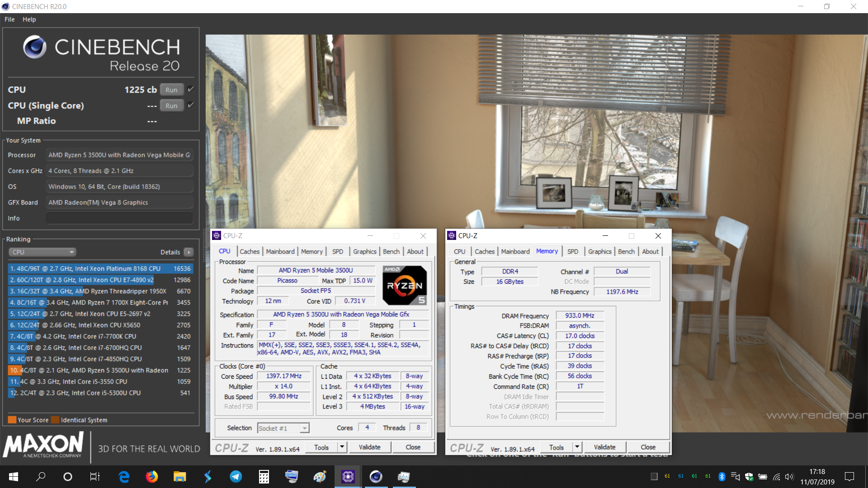Open Mainboard tab in right CPU-Z window
The width and height of the screenshot is (868, 488).
(515, 252)
